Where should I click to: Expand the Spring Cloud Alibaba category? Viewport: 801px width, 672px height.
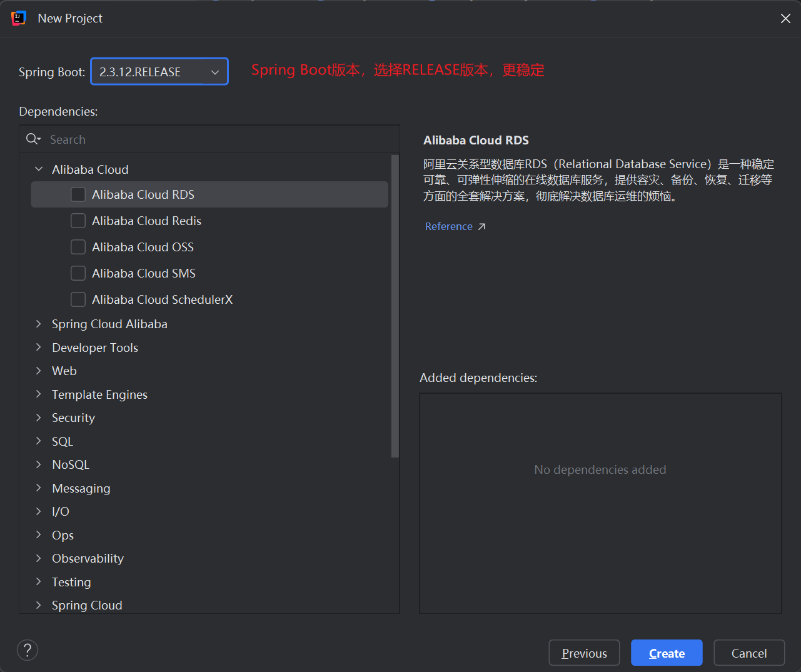pos(39,324)
